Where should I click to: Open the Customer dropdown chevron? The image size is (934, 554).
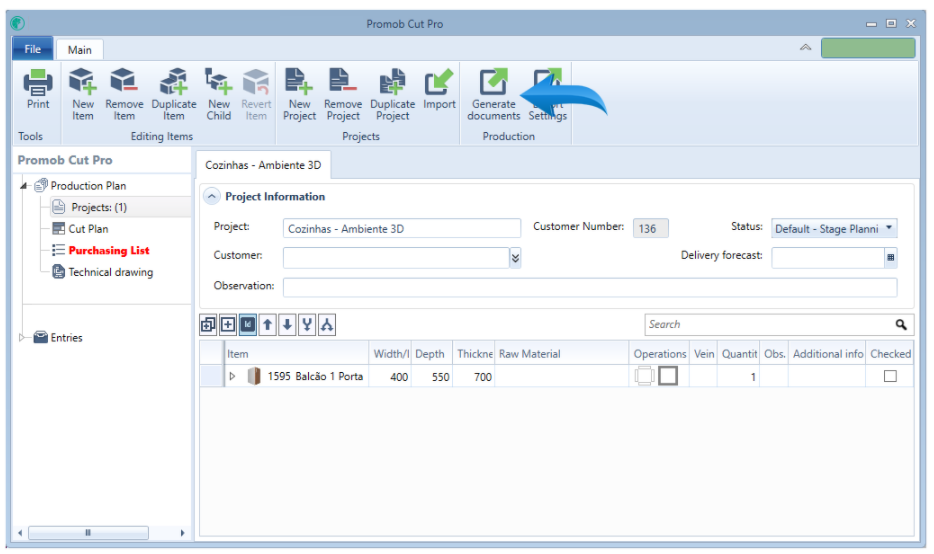[x=515, y=258]
